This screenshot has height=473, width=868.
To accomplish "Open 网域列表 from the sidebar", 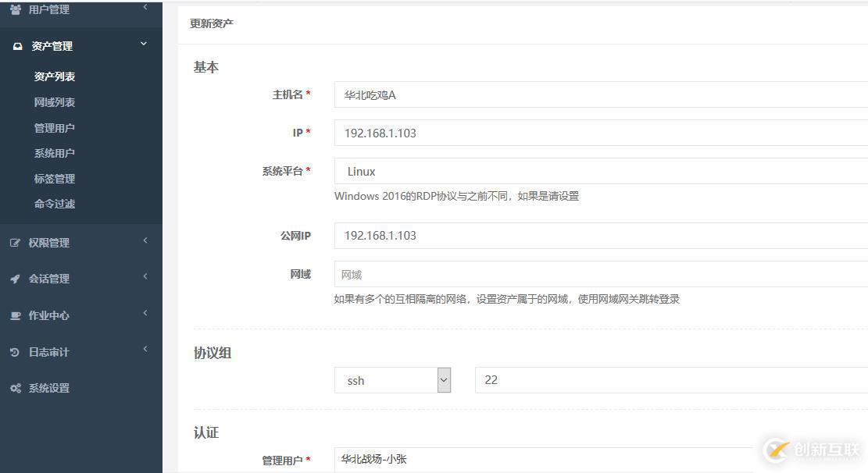I will [x=53, y=101].
